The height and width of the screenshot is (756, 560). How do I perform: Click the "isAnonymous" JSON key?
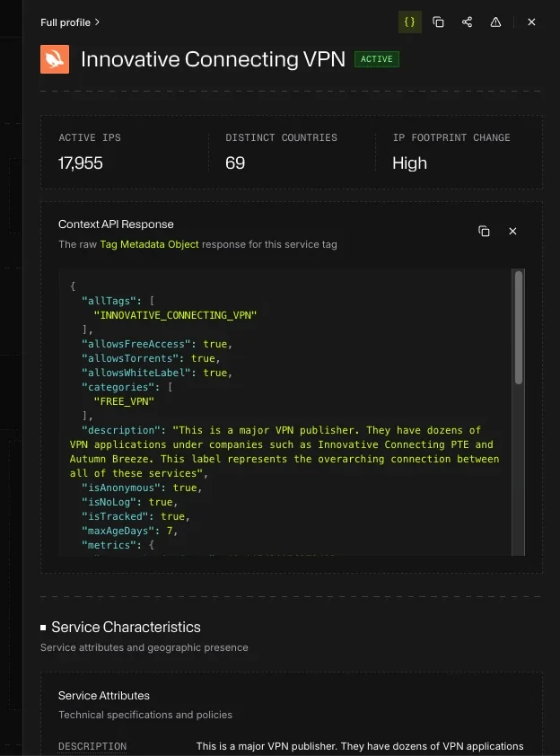pos(124,488)
